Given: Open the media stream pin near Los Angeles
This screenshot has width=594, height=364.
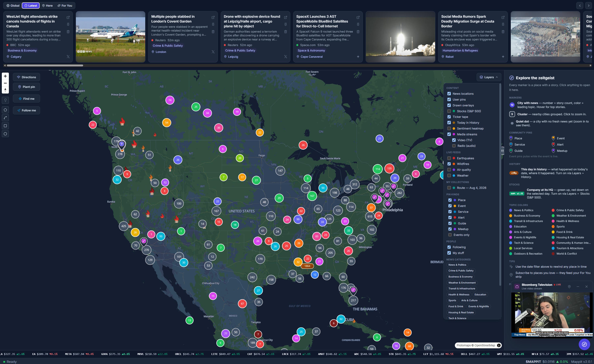Looking at the screenshot, I should pyautogui.click(x=144, y=241).
